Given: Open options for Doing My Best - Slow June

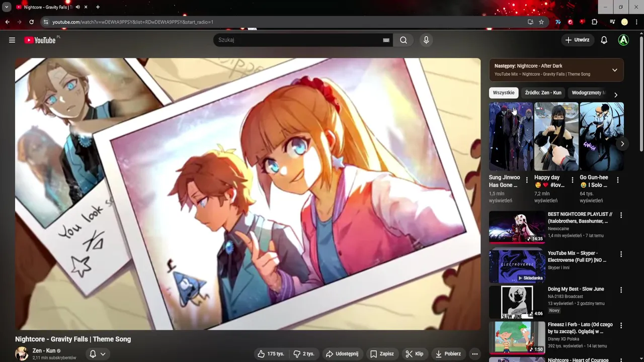Looking at the screenshot, I should click(x=621, y=290).
